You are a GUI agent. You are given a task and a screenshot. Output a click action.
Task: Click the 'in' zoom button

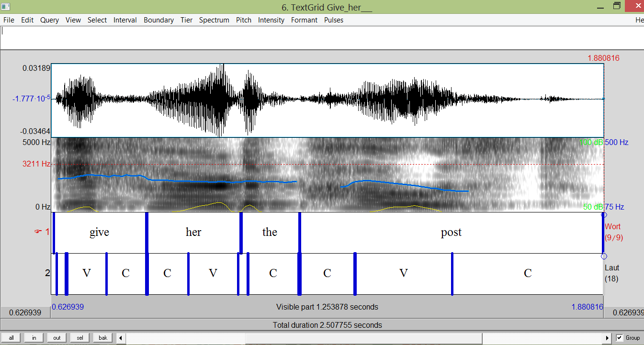click(34, 338)
